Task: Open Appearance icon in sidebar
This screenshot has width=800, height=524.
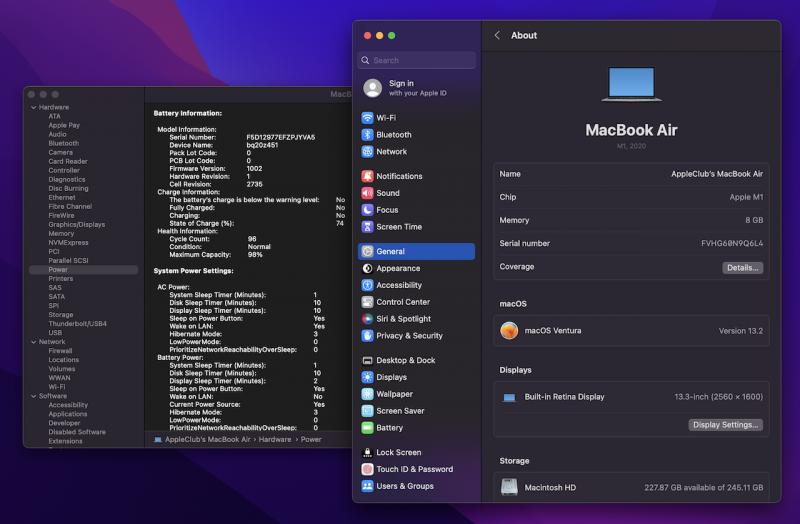Action: point(367,268)
